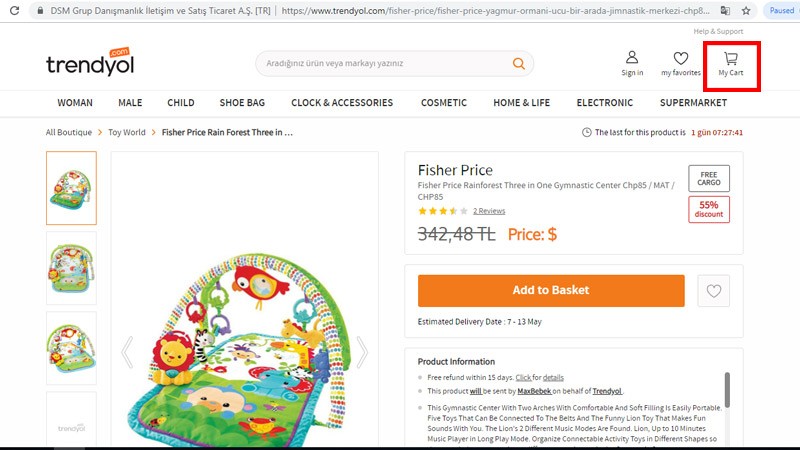Go to Toy World breadcrumb
The image size is (800, 450).
pos(127,132)
